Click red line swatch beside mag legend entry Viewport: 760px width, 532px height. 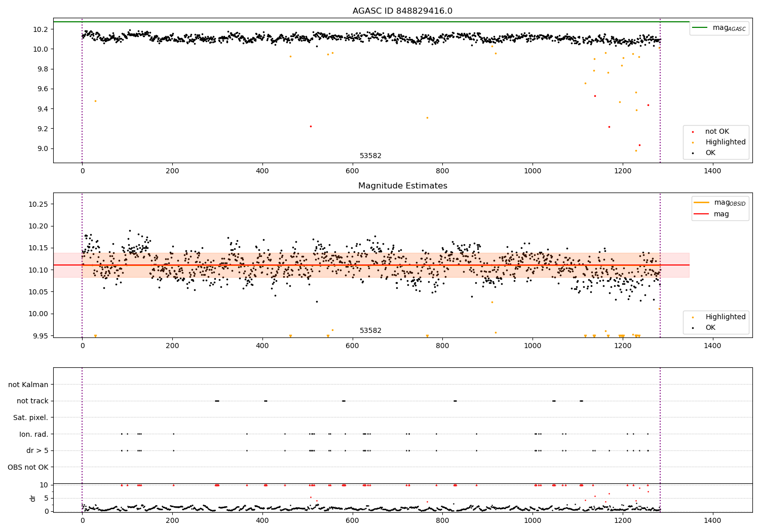[702, 214]
